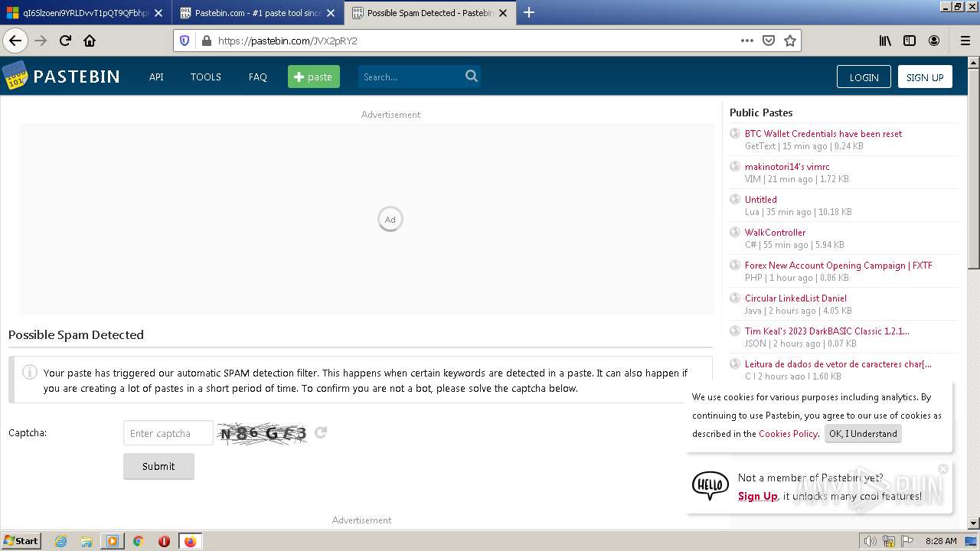Follow the Sign Up link in popup

pos(757,496)
